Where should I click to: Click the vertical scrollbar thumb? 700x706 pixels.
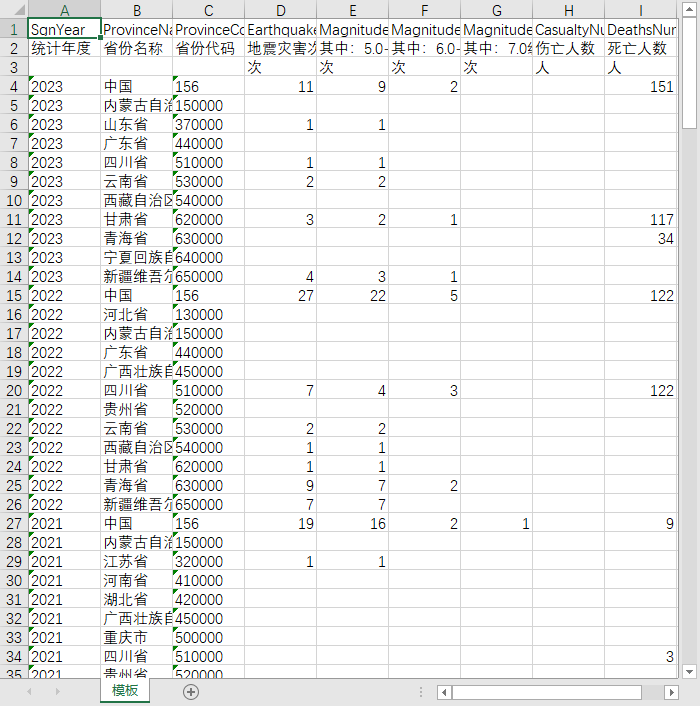[x=689, y=74]
